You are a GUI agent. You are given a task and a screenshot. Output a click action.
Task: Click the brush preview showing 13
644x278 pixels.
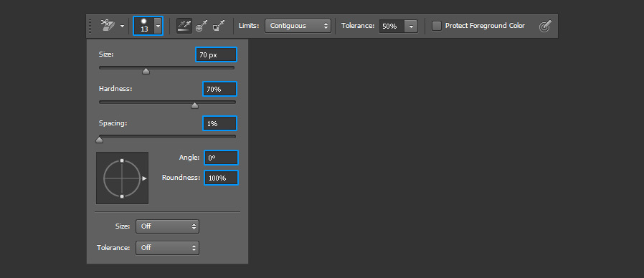pyautogui.click(x=143, y=26)
